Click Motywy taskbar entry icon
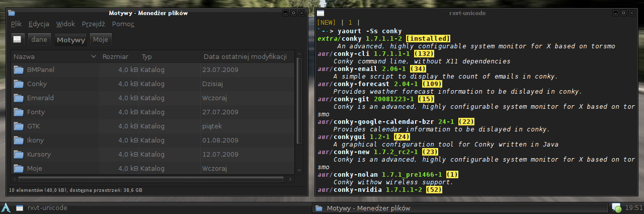Image resolution: width=644 pixels, height=214 pixels. pos(318,208)
